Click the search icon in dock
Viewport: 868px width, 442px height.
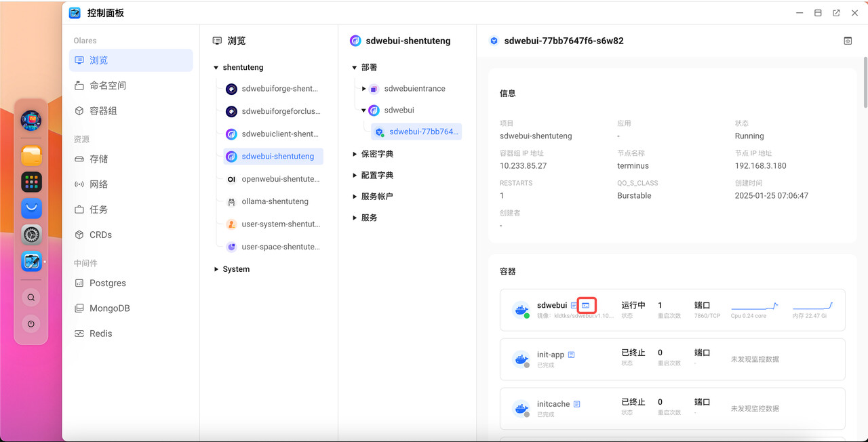coord(31,297)
